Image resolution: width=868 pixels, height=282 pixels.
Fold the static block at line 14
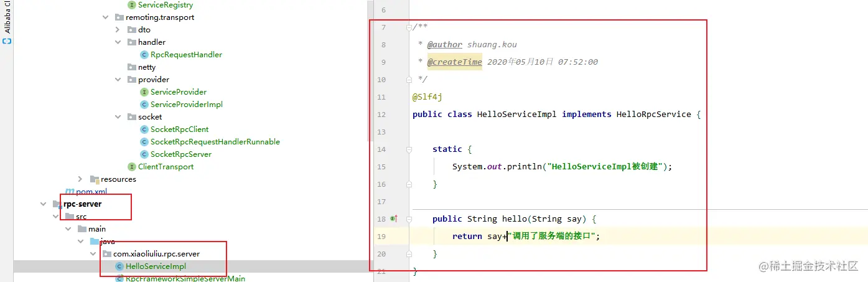[x=408, y=149]
